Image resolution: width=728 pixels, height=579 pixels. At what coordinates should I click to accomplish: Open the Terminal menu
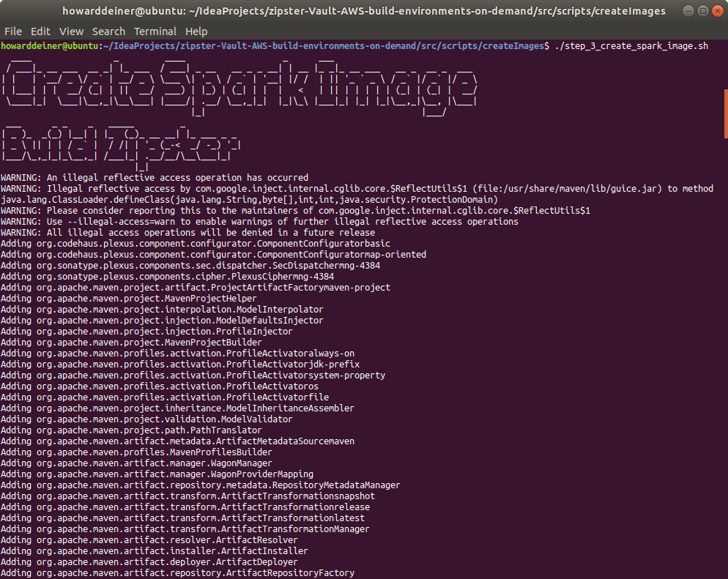(155, 31)
